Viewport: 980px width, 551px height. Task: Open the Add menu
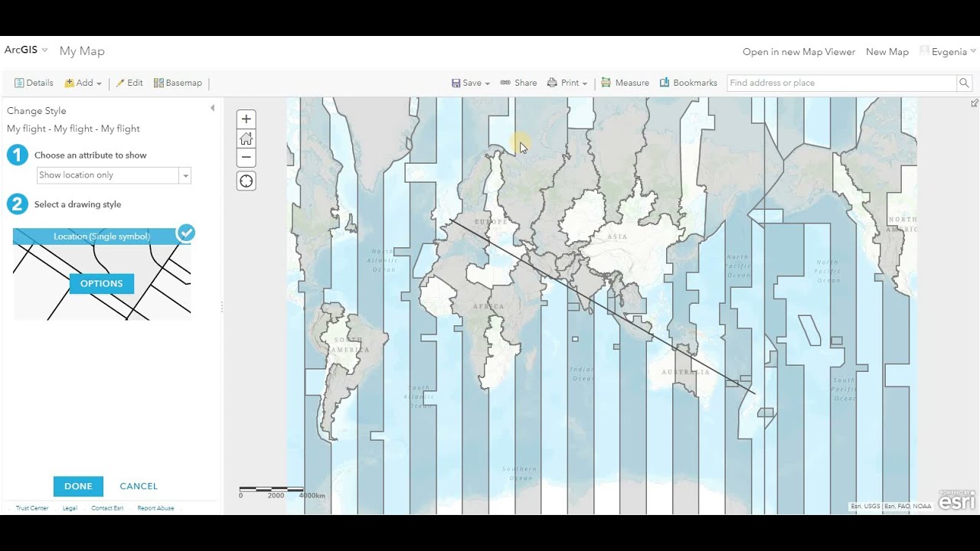pyautogui.click(x=83, y=83)
